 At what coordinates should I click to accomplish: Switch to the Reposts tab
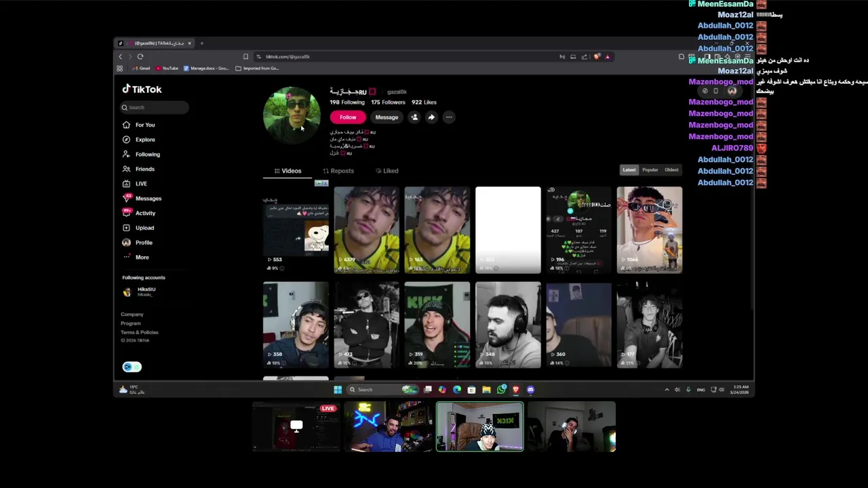click(338, 171)
